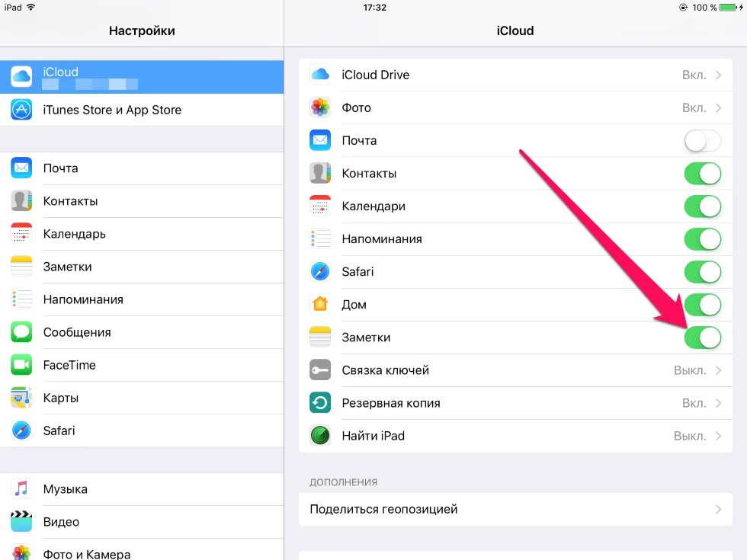Image resolution: width=747 pixels, height=560 pixels.
Task: Tap the Связка ключей key icon
Action: (x=320, y=370)
